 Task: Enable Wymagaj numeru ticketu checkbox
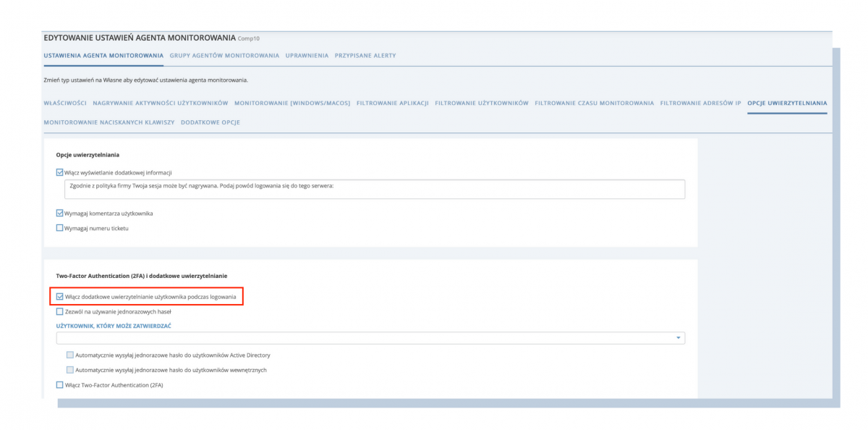tap(60, 228)
